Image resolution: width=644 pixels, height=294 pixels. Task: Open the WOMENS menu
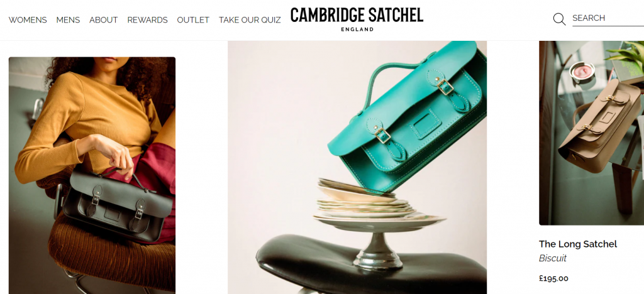(28, 19)
